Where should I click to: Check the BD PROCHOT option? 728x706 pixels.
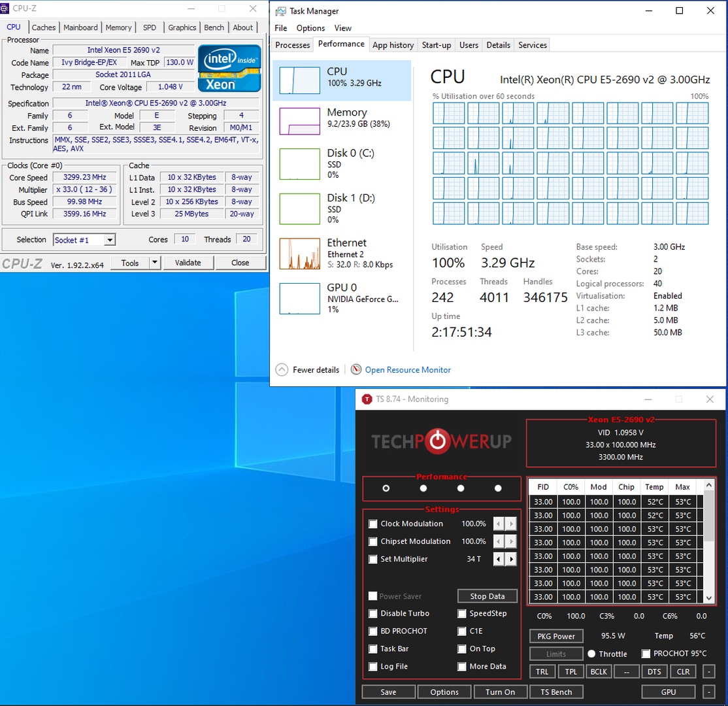(x=372, y=631)
